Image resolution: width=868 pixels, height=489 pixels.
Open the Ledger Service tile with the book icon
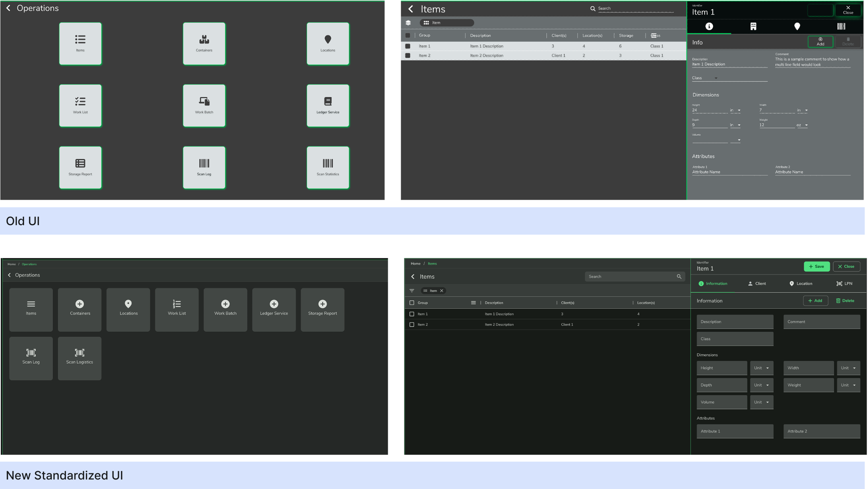328,106
